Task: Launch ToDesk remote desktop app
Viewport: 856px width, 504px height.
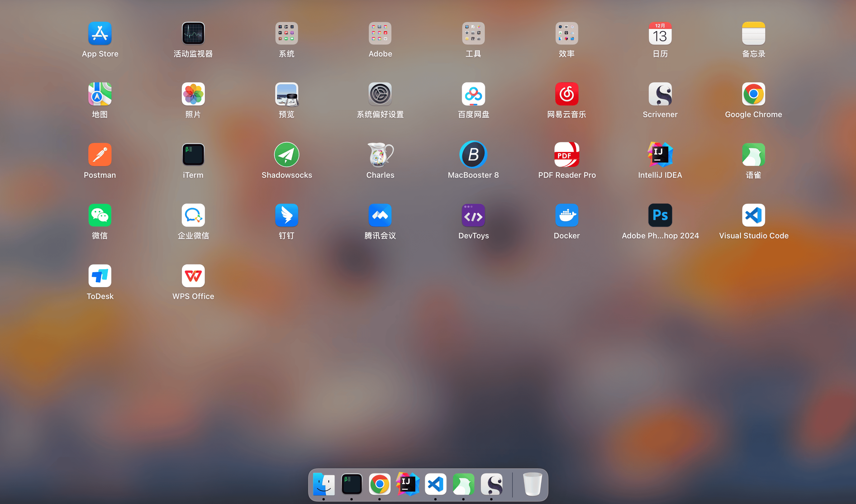Action: coord(100,276)
